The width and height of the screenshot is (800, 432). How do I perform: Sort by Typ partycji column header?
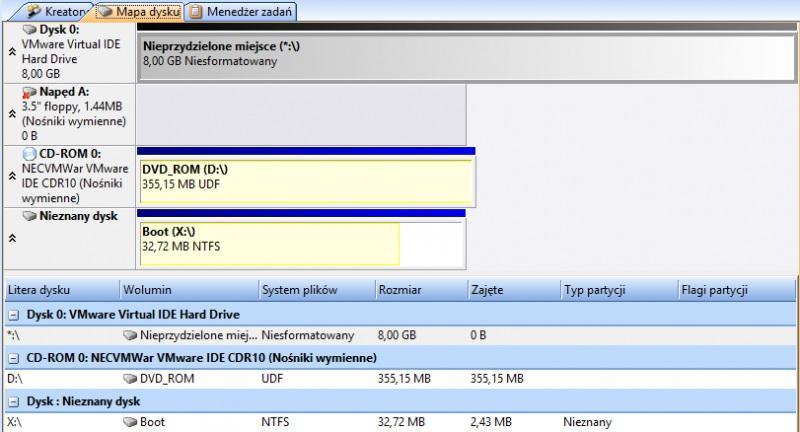coord(619,290)
